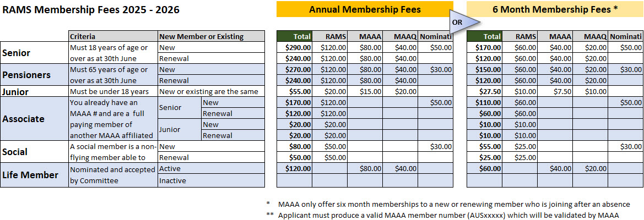Select the $290.00 annual Senior total cell
The height and width of the screenshot is (220, 644).
tap(294, 47)
